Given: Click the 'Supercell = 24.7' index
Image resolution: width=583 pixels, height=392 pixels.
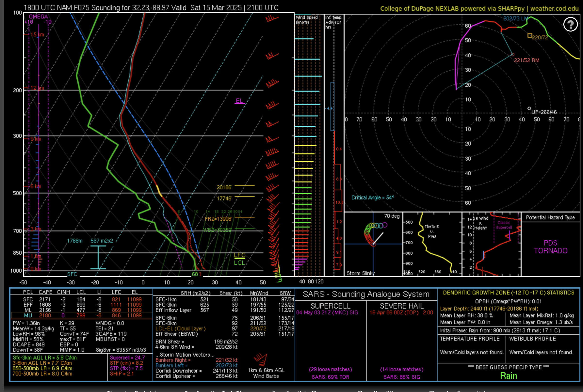Looking at the screenshot, I should tap(128, 358).
